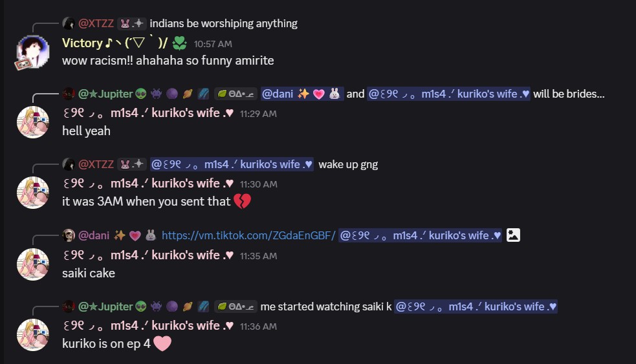The image size is (636, 364).
Task: Click the image attachment icon in dani's reply
Action: [513, 235]
